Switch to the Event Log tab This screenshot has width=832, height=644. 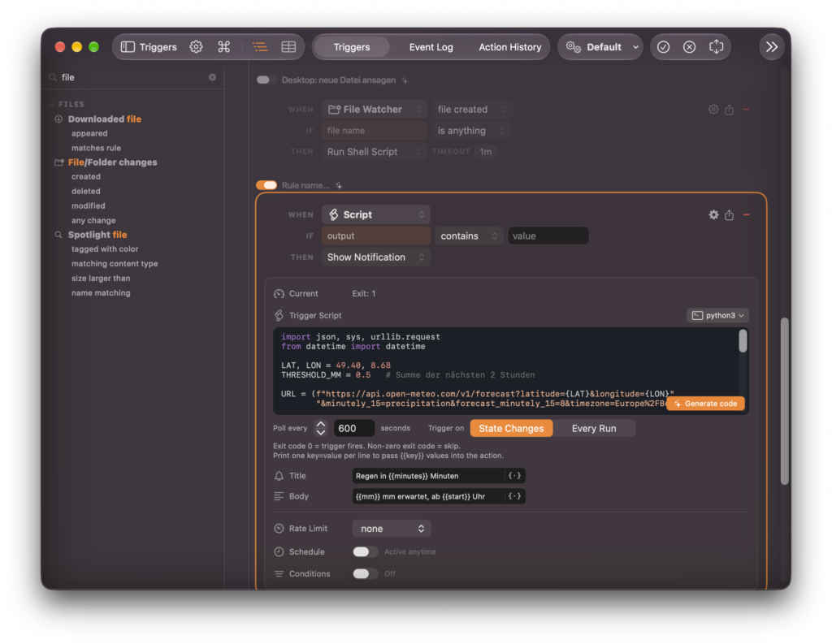pos(431,46)
